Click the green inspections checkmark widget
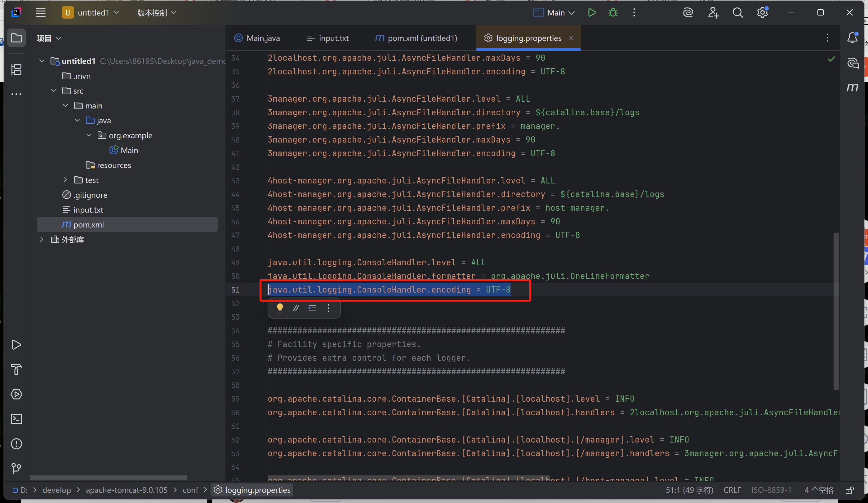Screen dimensions: 868x503 831,59
